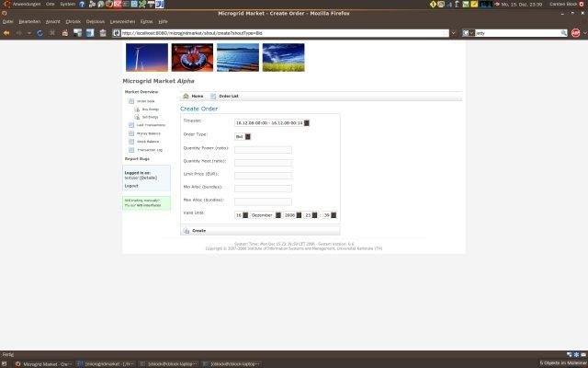Open the Anwendungen menu in top panel

point(28,5)
